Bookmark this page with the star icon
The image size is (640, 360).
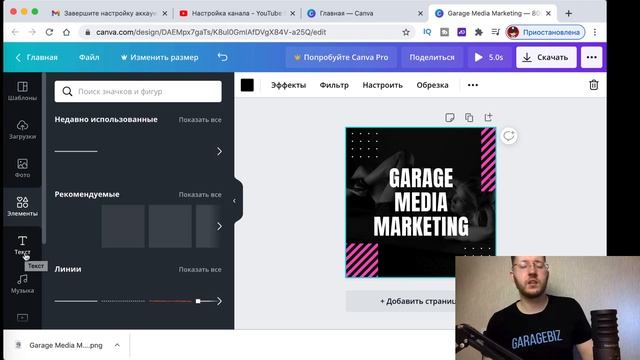[x=406, y=32]
